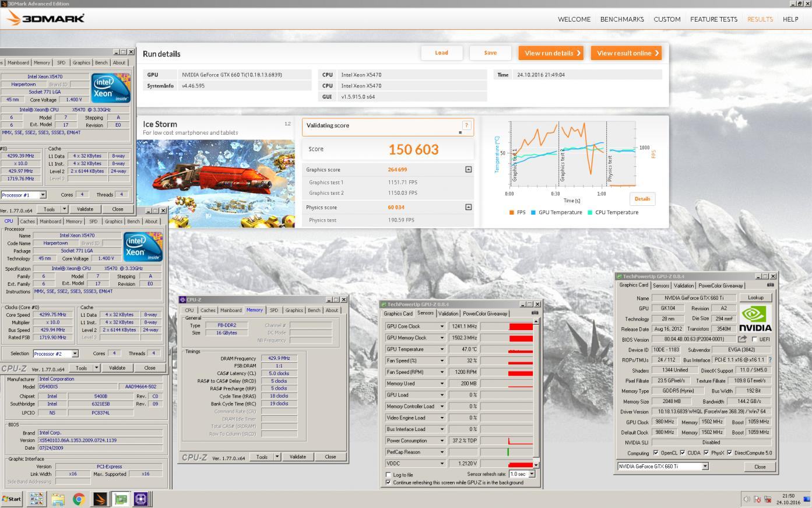Viewport: 812px width, 508px height.
Task: Toggle the UEFI checkbox in GPU-Z
Action: [754, 339]
